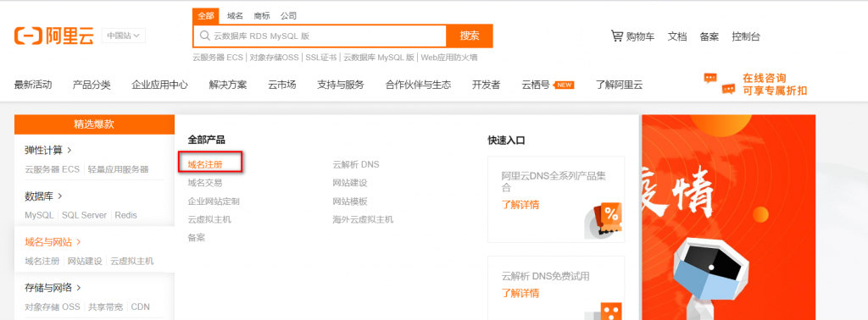The width and height of the screenshot is (868, 320).
Task: Click the 在线咨询 可享专属折扣 link
Action: pyautogui.click(x=775, y=85)
